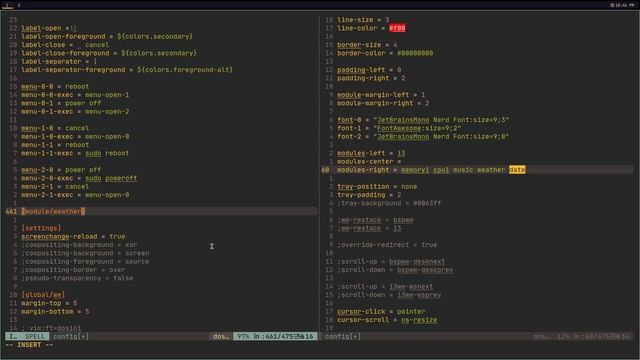
Task: Click the label-separator-foreground line
Action: (127, 70)
